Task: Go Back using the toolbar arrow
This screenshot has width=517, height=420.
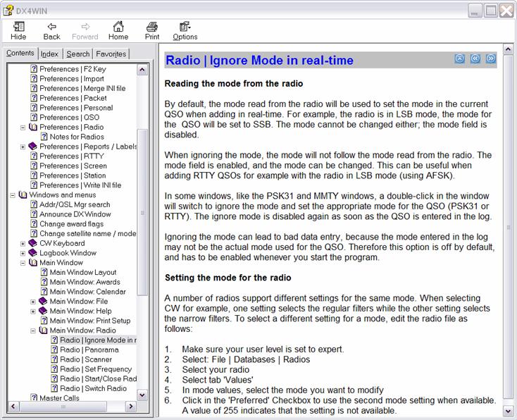Action: [x=51, y=31]
